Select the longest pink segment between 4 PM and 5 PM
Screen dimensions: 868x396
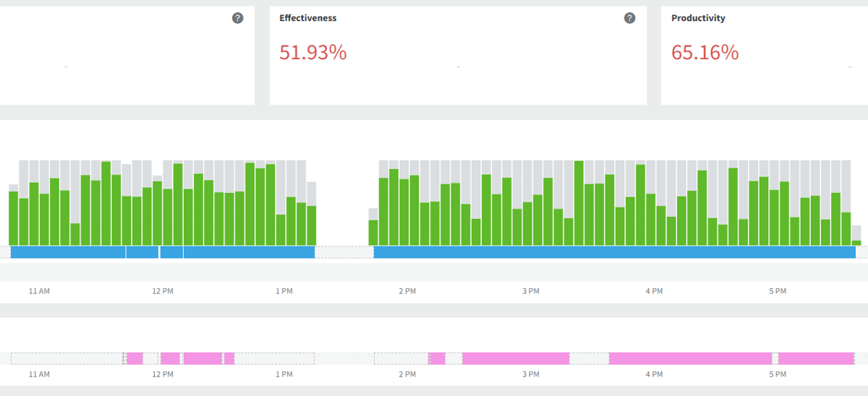pyautogui.click(x=690, y=358)
